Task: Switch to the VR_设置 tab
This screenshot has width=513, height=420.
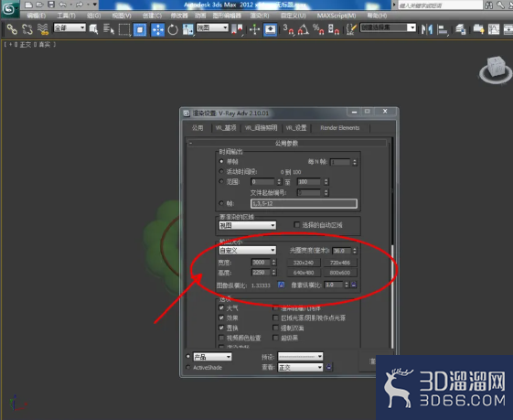Action: coord(296,128)
